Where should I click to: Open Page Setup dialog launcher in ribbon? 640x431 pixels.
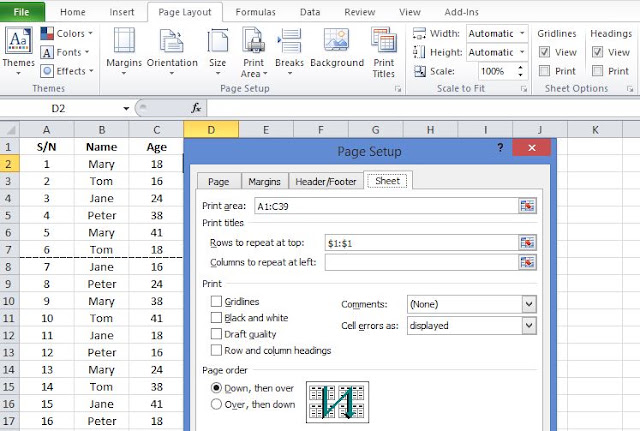coord(398,89)
